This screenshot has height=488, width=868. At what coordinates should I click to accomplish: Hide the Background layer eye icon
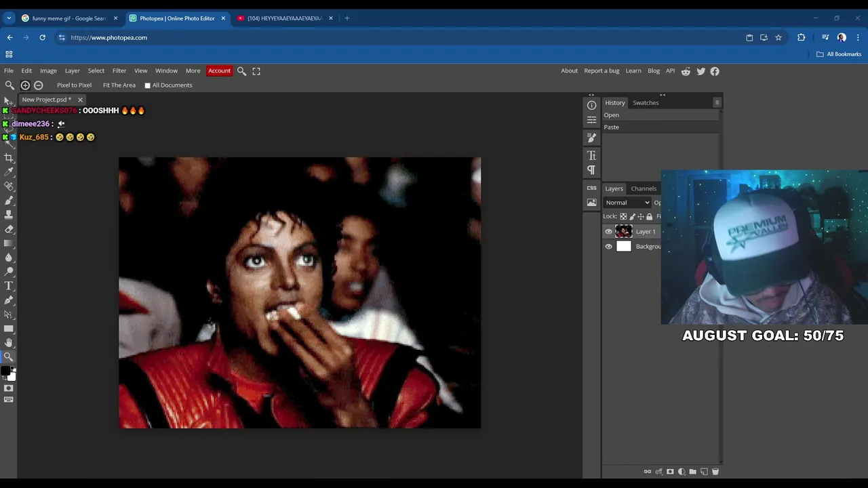[608, 247]
